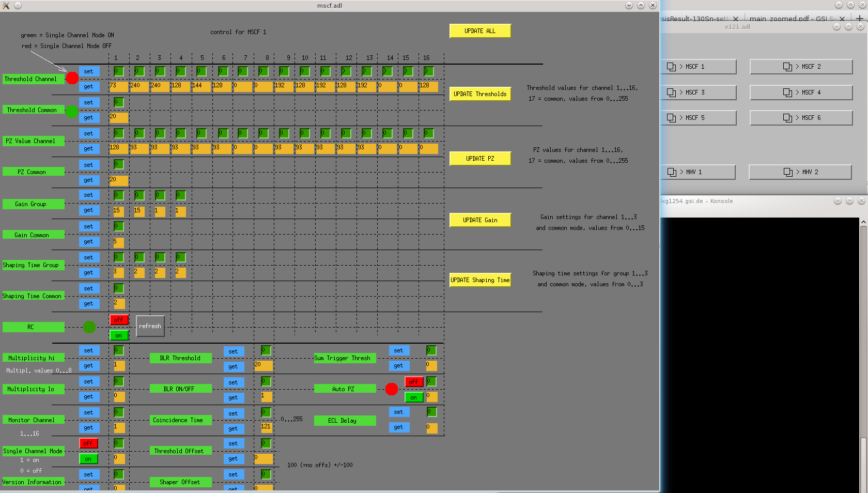Click the X11 icon in mscf.adl title bar
868x493 pixels.
point(6,5)
